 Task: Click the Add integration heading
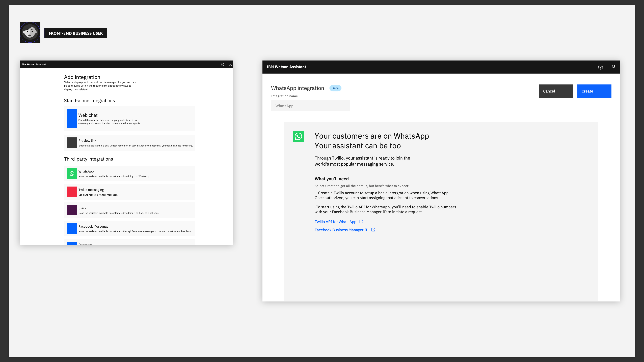82,77
